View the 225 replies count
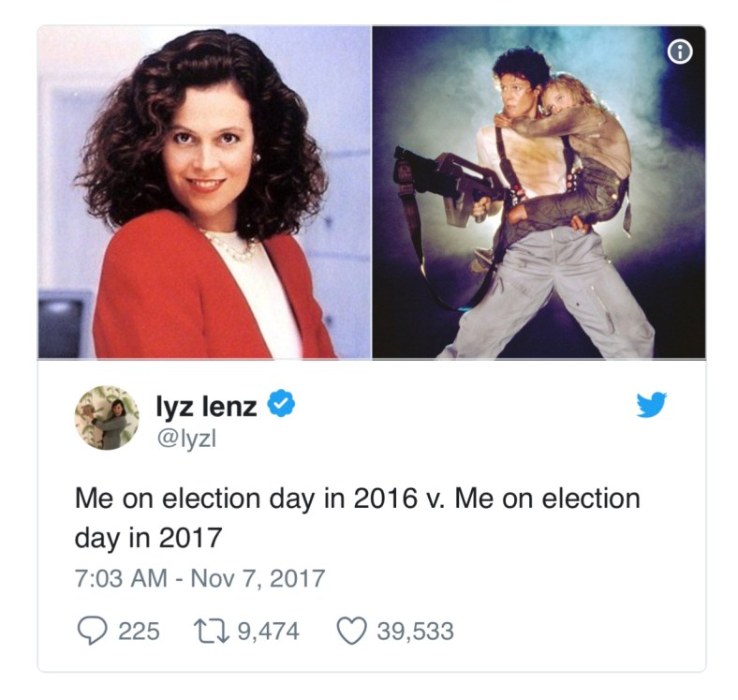The height and width of the screenshot is (700, 738). point(139,631)
